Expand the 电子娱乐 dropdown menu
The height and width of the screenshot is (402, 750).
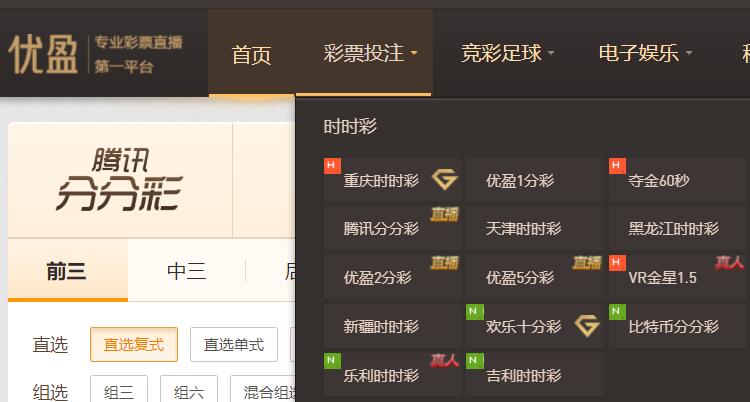point(646,53)
